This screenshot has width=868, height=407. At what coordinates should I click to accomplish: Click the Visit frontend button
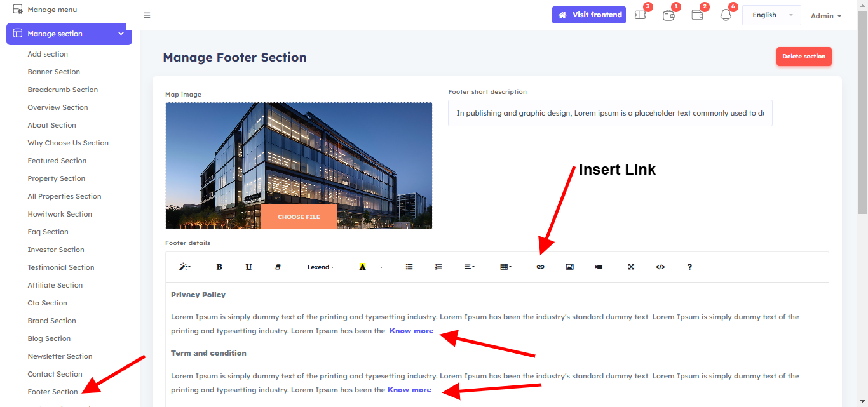pos(588,15)
